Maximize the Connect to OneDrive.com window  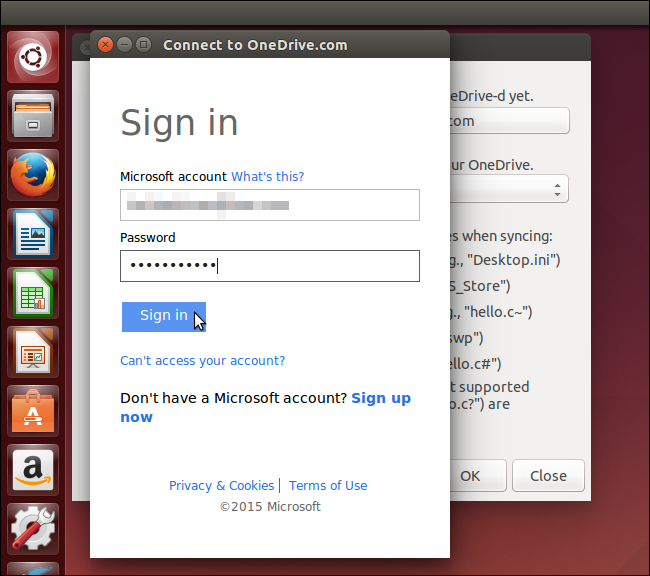pos(143,44)
